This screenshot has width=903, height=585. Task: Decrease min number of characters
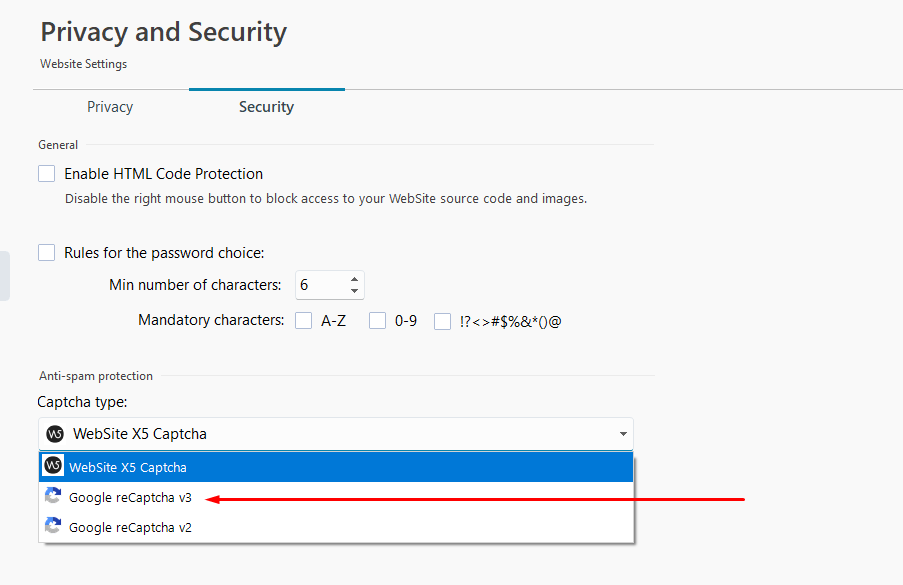point(354,291)
